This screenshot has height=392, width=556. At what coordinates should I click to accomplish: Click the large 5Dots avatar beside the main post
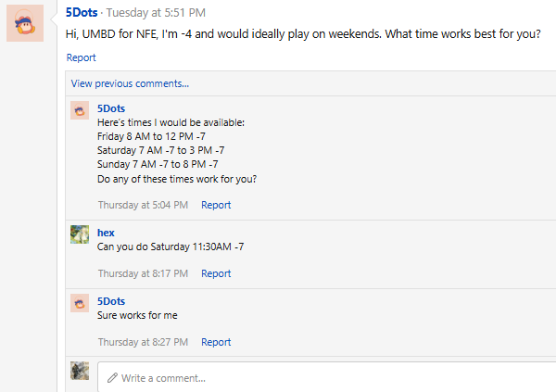pyautogui.click(x=25, y=22)
